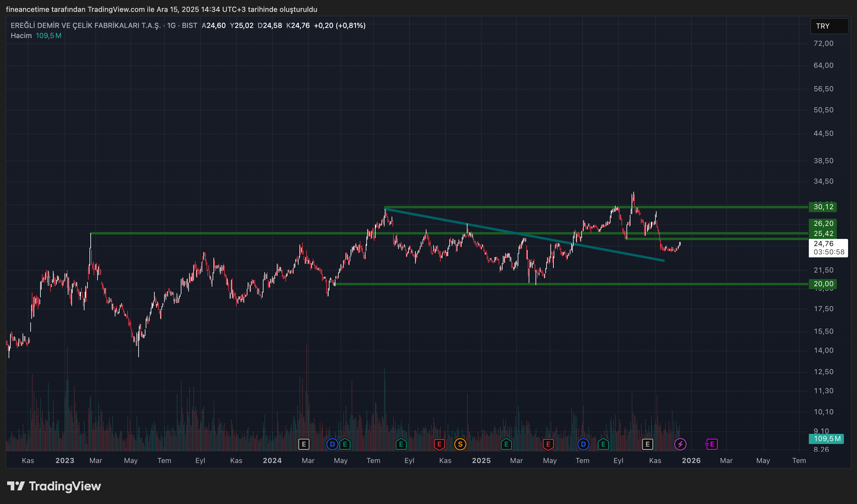Click the green E earnings icon near Eyl 2024
857x504 pixels.
401,444
